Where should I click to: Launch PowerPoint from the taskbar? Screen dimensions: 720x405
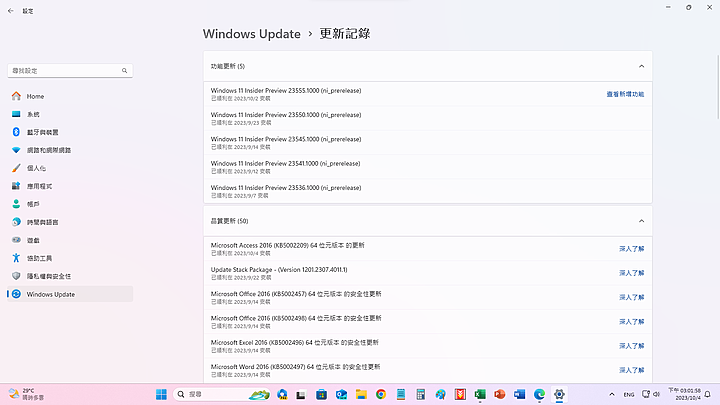pos(500,394)
